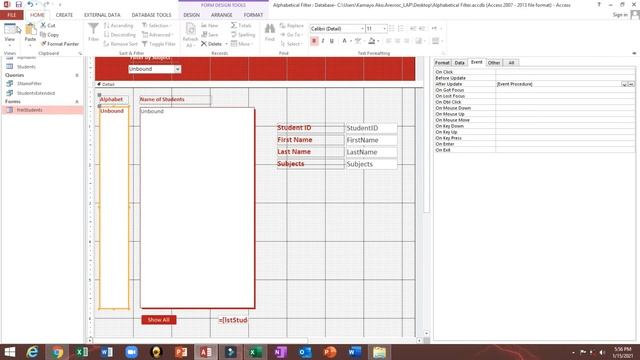Switch to the CREATE ribbon tab
This screenshot has width=640, height=360.
coord(64,15)
